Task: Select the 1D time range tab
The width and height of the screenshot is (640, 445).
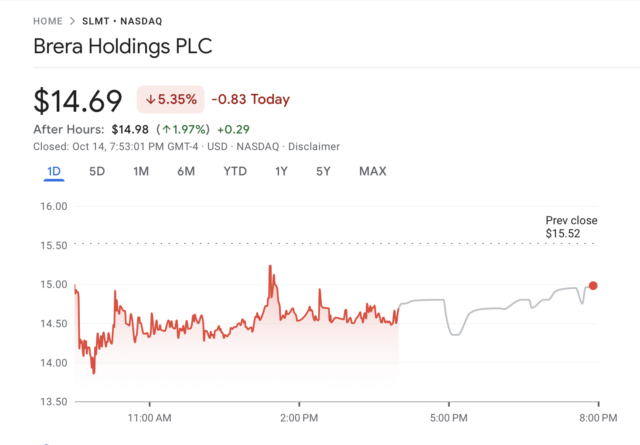Action: 54,171
